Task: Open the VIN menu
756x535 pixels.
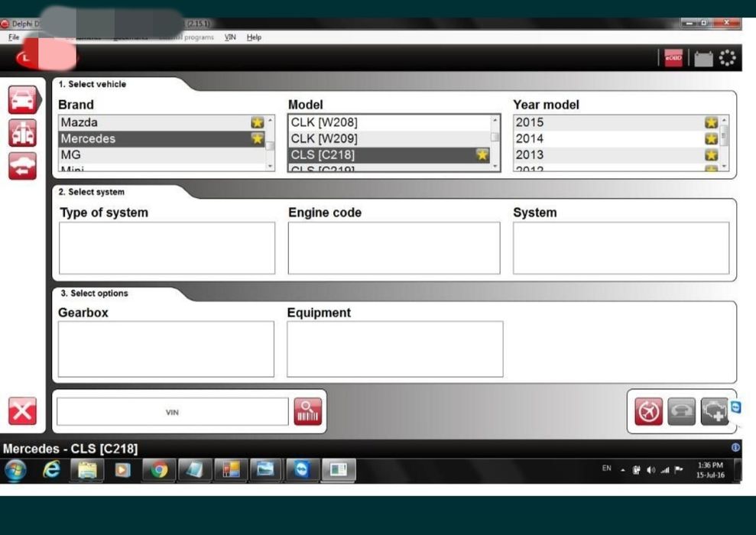Action: click(x=230, y=37)
